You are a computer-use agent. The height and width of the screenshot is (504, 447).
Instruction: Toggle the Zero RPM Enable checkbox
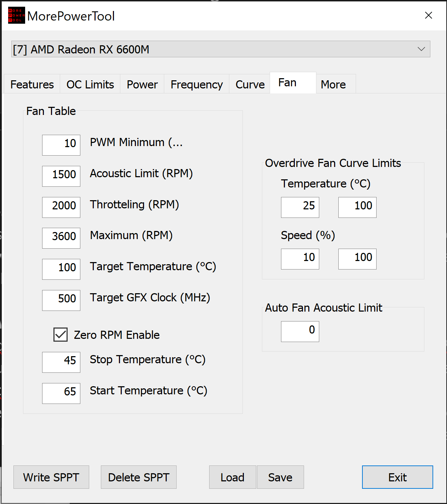click(x=61, y=334)
